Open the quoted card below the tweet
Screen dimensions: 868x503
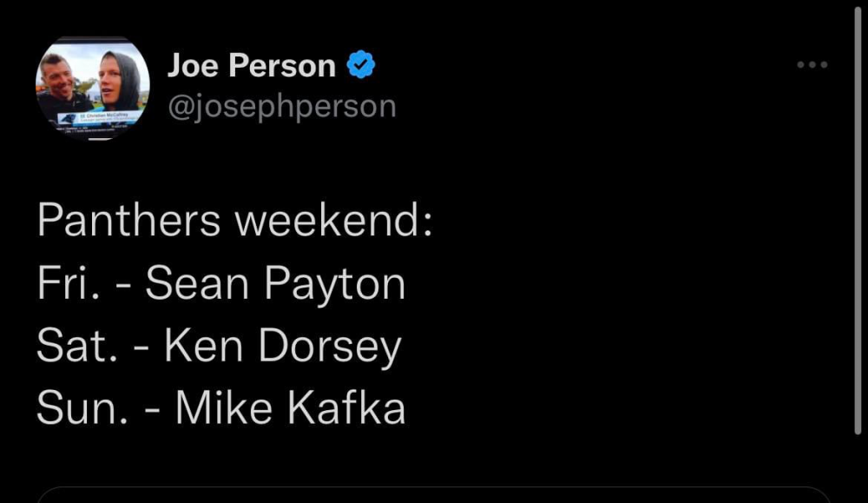coord(434,495)
